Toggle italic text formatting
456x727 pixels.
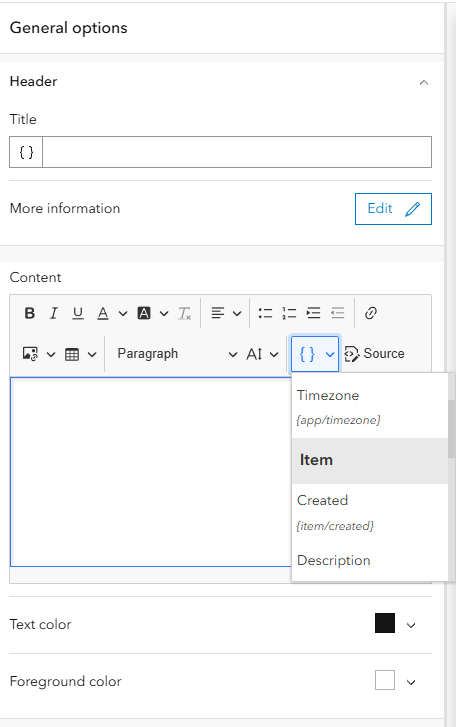point(54,313)
